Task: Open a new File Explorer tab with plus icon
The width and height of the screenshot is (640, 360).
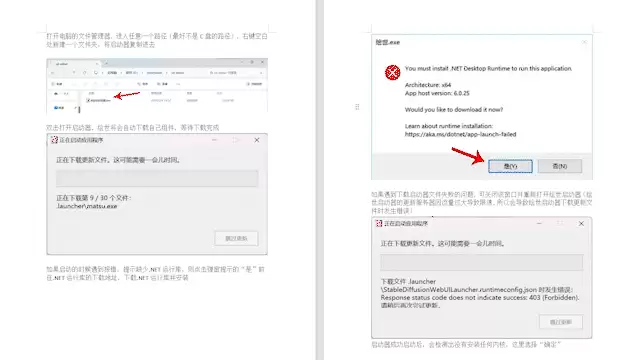Action: coord(107,63)
